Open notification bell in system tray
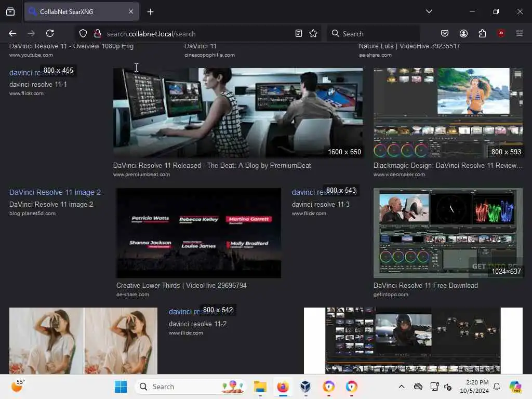Viewport: 532px width, 399px height. 497,387
